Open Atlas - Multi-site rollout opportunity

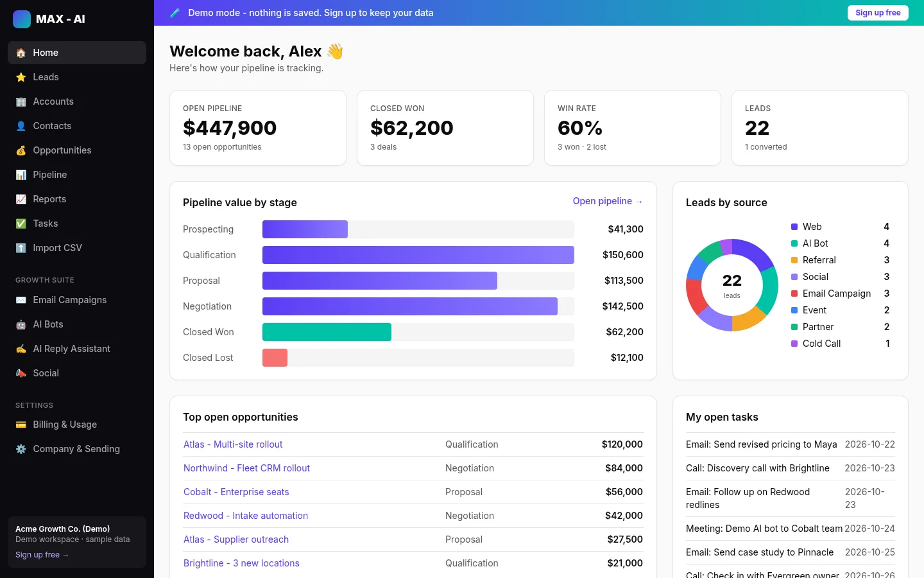point(233,444)
